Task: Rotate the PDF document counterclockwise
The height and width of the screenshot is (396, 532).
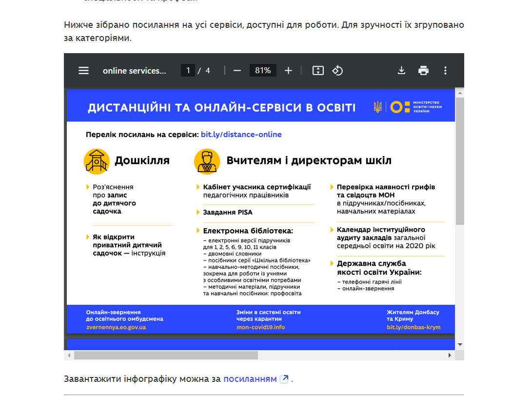Action: (x=337, y=71)
